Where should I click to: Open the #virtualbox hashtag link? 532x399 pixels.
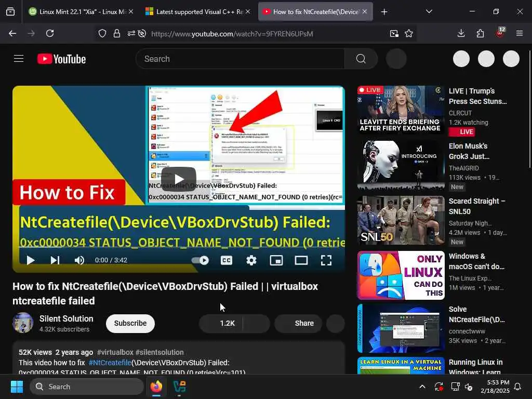(115, 352)
